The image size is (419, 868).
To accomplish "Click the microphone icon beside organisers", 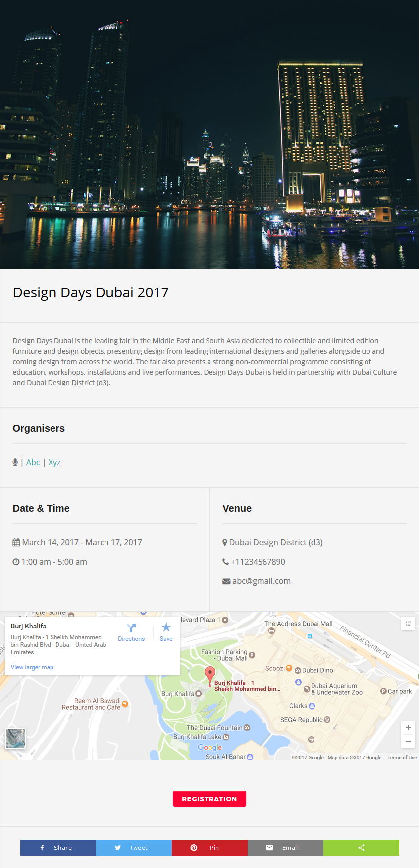I will tap(15, 462).
